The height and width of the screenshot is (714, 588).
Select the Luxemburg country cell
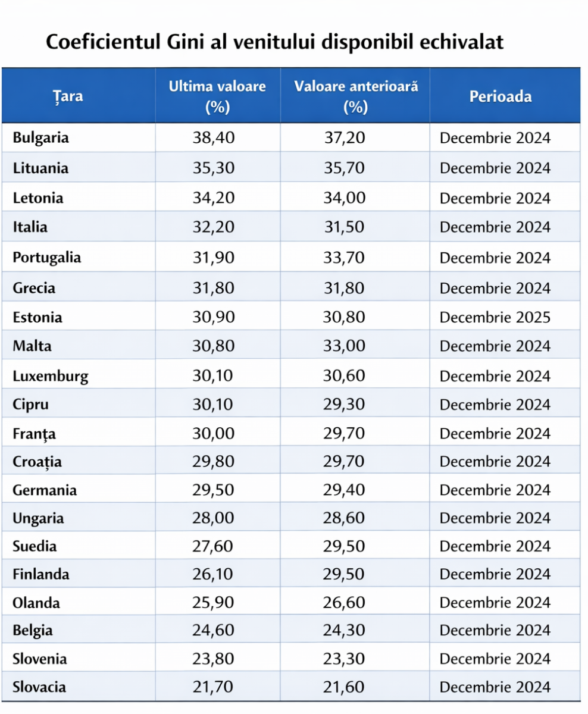coord(51,376)
